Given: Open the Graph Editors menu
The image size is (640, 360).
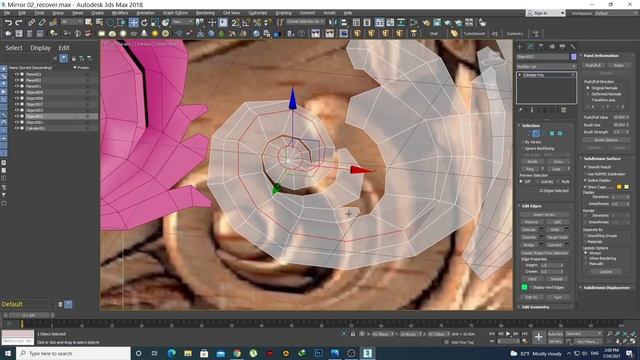Looking at the screenshot, I should pos(175,13).
